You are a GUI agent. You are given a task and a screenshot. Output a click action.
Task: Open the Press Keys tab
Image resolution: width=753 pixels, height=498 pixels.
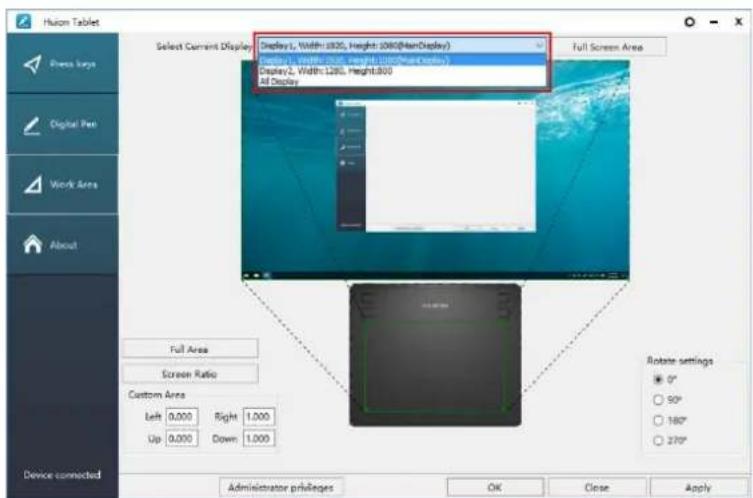62,63
